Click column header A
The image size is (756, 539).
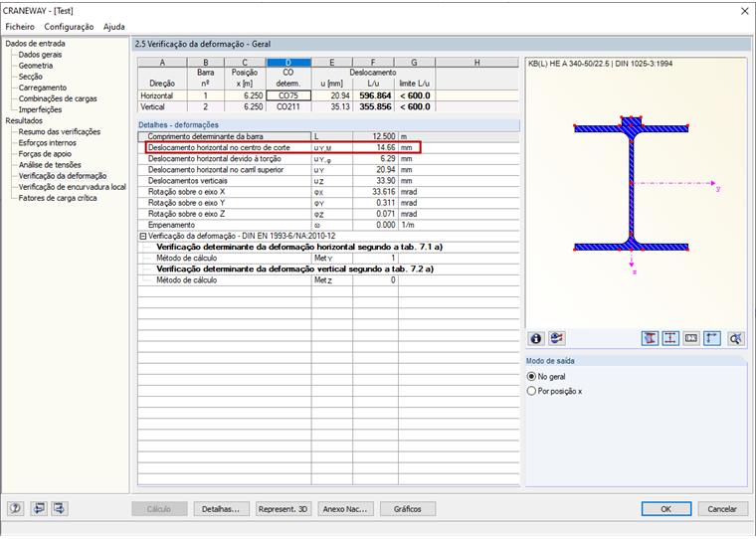tap(162, 63)
